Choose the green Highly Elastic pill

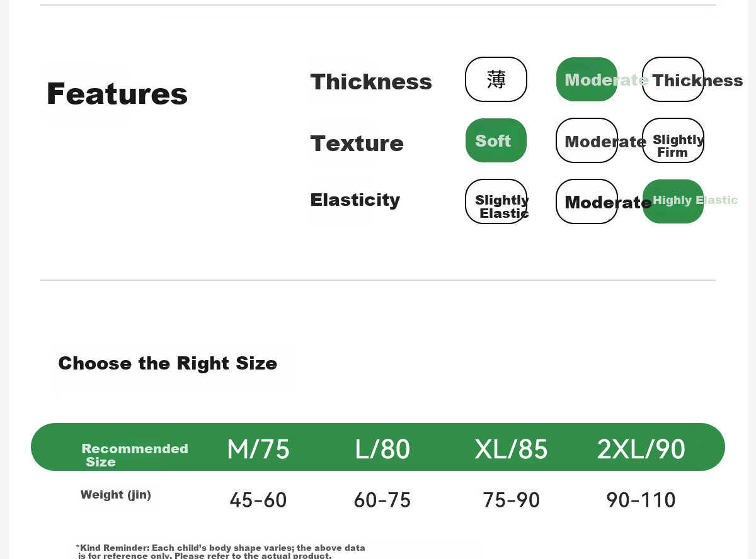[673, 201]
